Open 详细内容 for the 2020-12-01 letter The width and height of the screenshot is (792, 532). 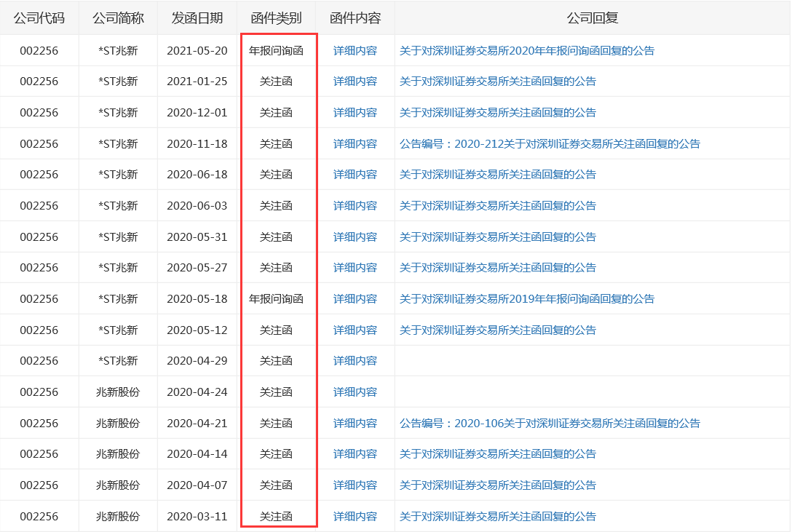(355, 113)
